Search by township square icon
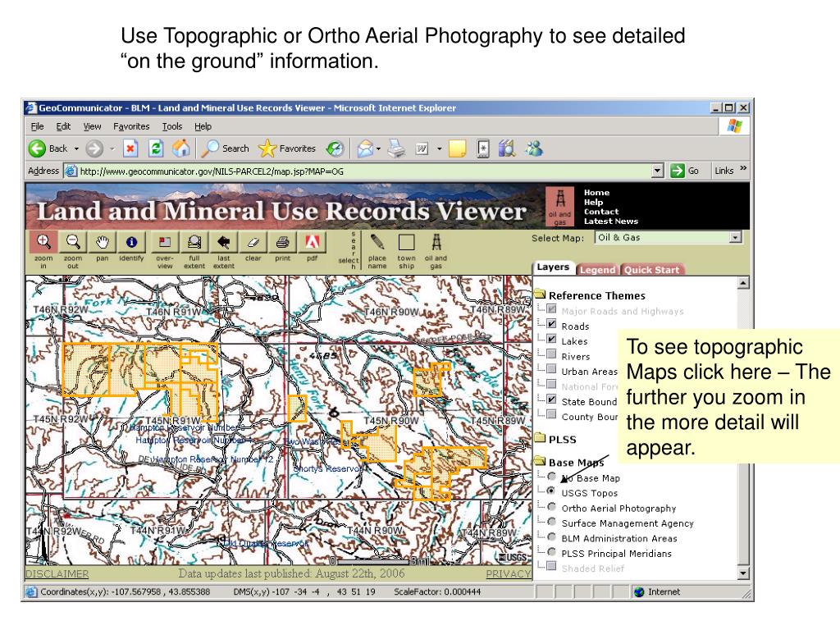840x630 pixels. click(407, 243)
